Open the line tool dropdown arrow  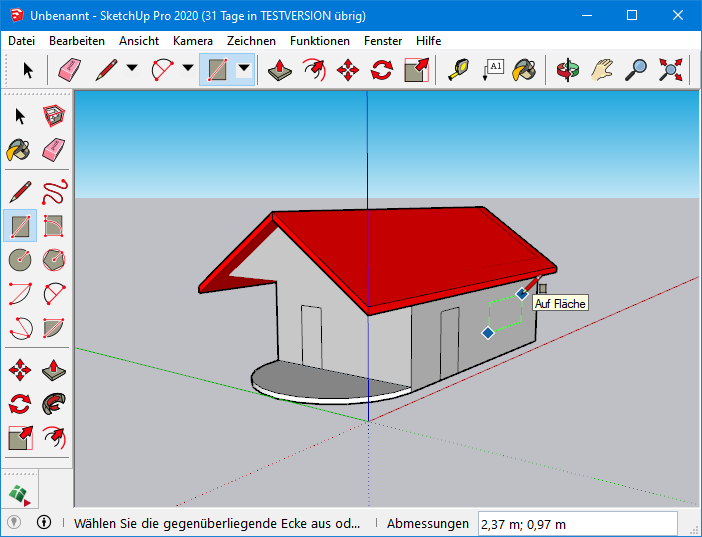click(x=132, y=69)
